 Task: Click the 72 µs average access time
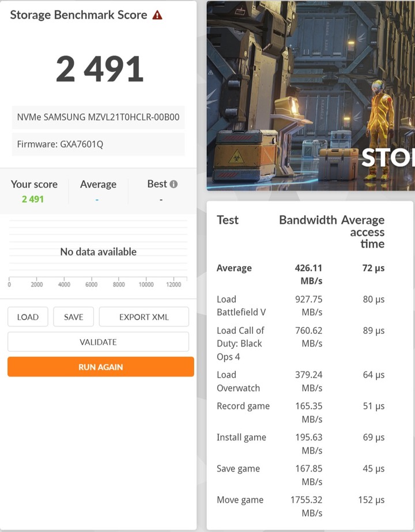tap(373, 268)
